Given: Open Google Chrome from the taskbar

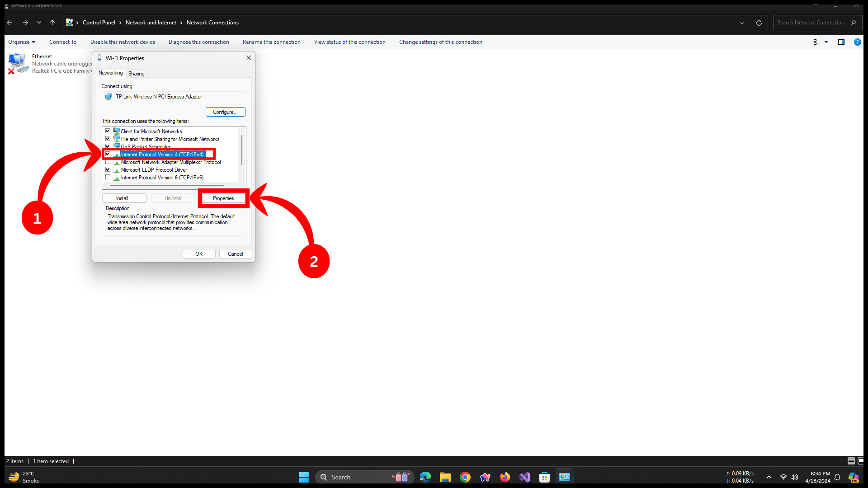Looking at the screenshot, I should [x=465, y=477].
